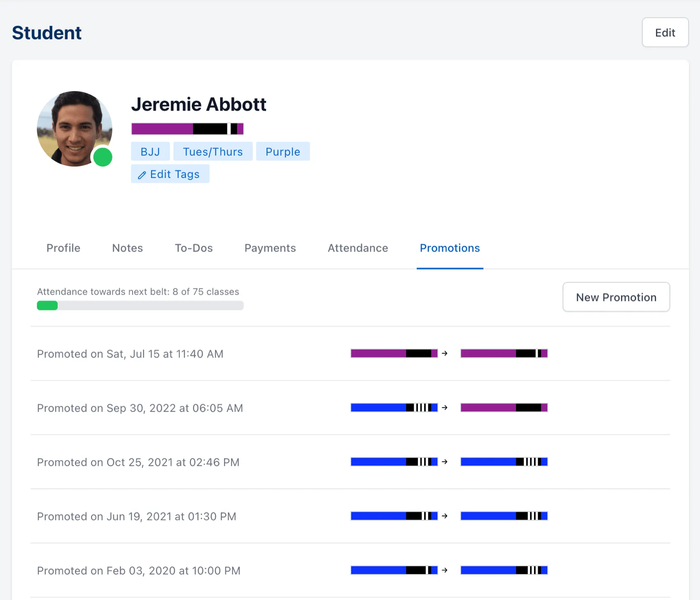Switch to the Notes tab

[x=127, y=248]
